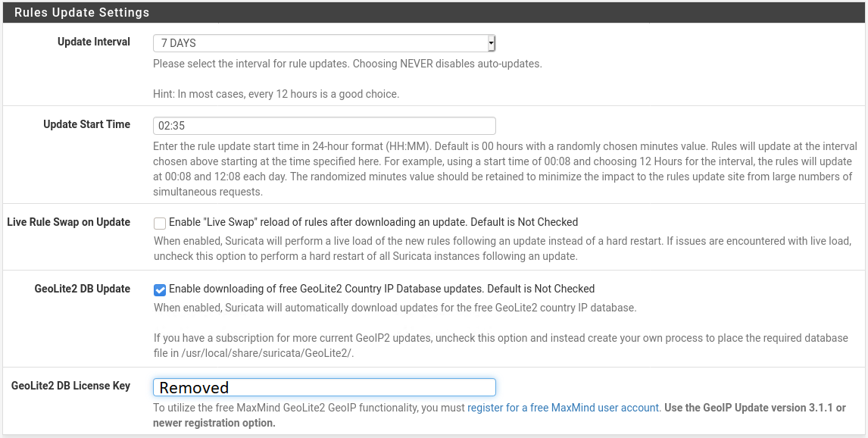Click the Rules Update Settings panel header

[82, 12]
